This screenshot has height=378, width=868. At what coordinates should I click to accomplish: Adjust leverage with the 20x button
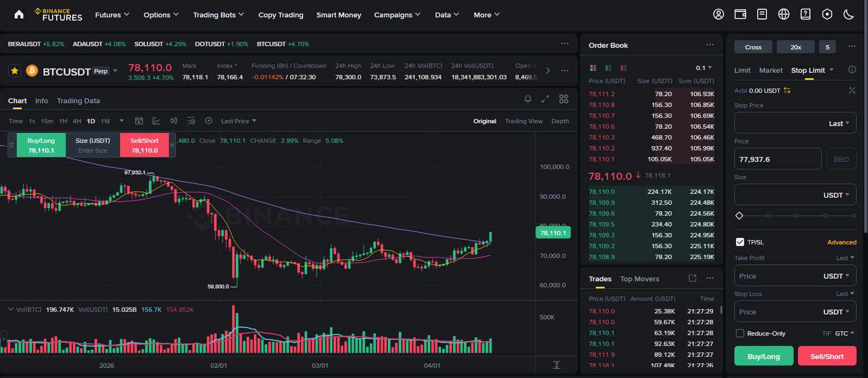click(x=796, y=47)
